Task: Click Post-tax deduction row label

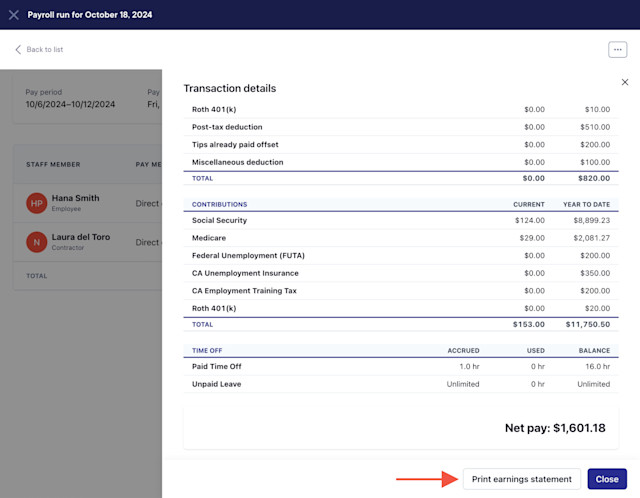Action: 227,127
